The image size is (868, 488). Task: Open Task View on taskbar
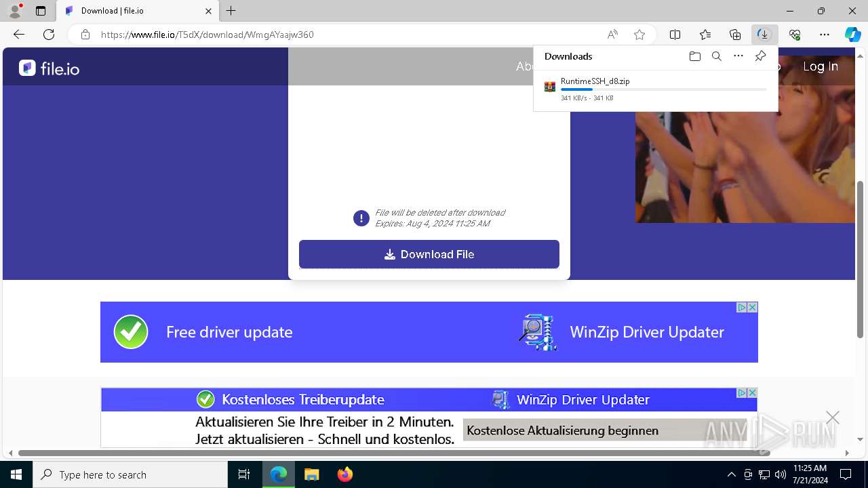pyautogui.click(x=244, y=474)
